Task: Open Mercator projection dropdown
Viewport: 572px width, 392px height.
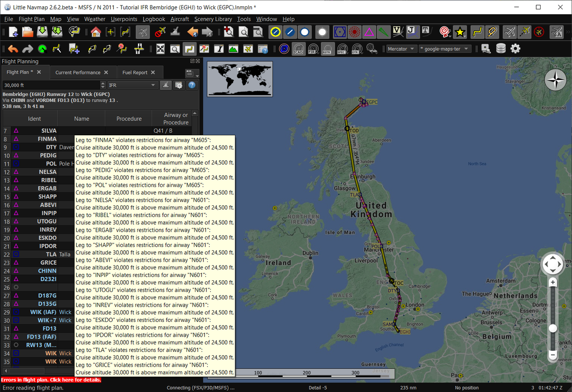Action: [401, 49]
